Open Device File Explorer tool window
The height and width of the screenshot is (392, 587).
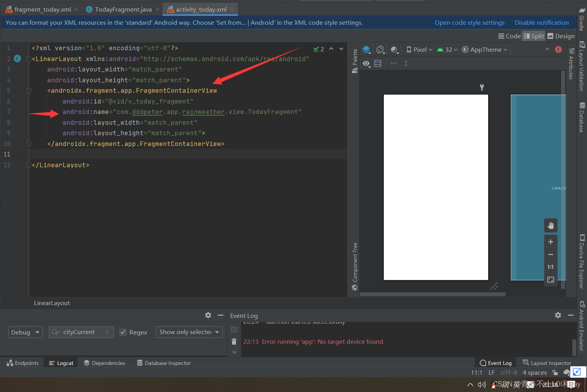click(x=582, y=261)
